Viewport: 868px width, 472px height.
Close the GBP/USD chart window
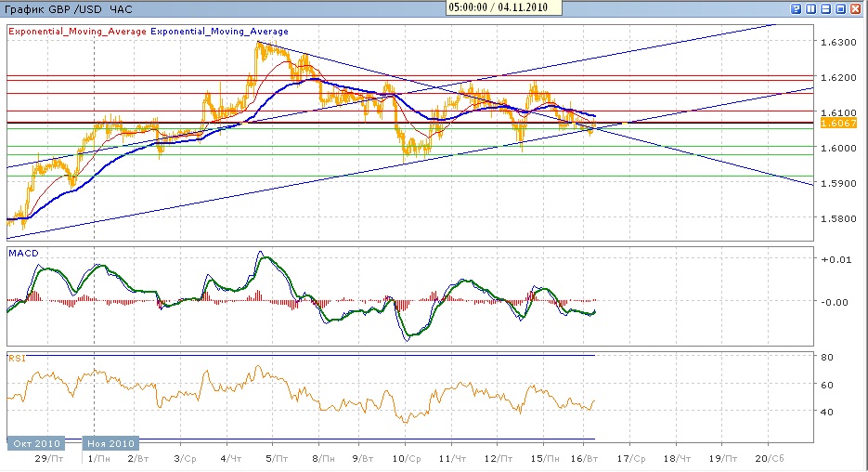856,9
